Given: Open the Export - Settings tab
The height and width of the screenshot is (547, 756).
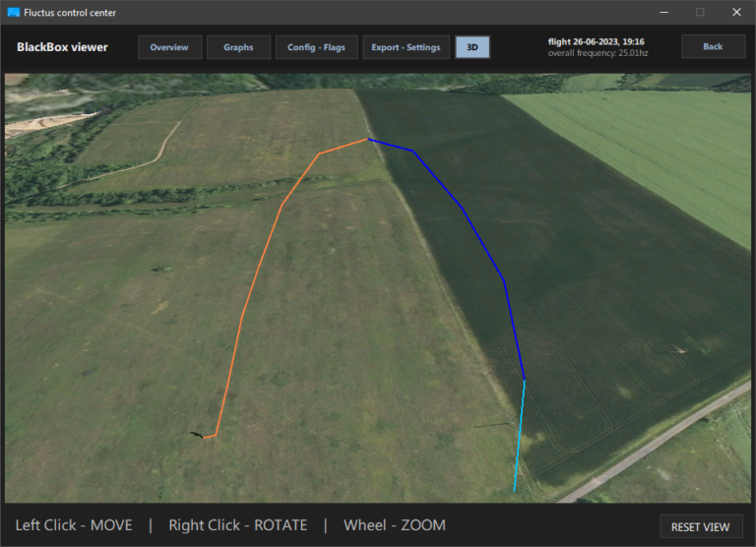Looking at the screenshot, I should coord(406,47).
